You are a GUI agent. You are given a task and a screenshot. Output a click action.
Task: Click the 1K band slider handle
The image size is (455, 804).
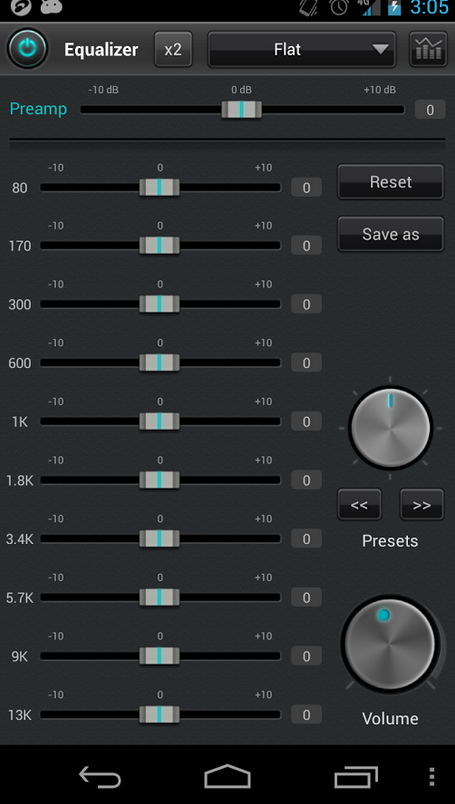[x=160, y=421]
